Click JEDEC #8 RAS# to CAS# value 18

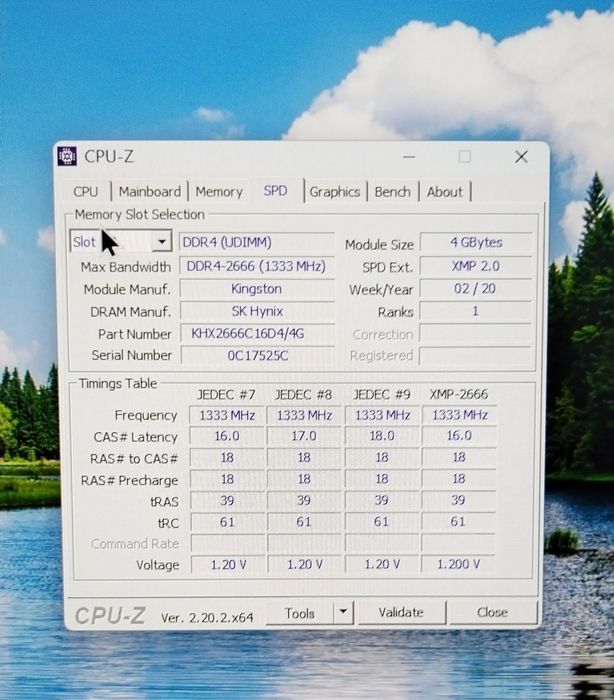coord(304,458)
